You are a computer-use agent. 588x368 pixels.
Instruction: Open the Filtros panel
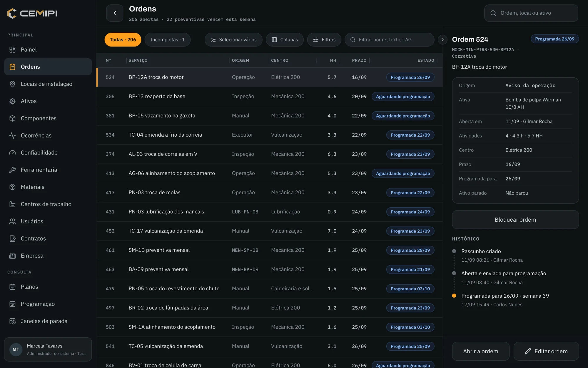[x=324, y=39]
